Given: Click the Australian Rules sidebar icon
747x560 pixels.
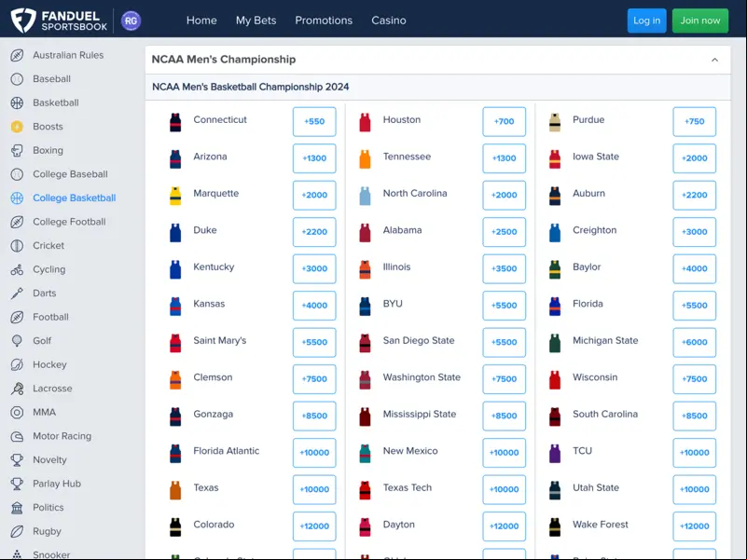Looking at the screenshot, I should [17, 55].
